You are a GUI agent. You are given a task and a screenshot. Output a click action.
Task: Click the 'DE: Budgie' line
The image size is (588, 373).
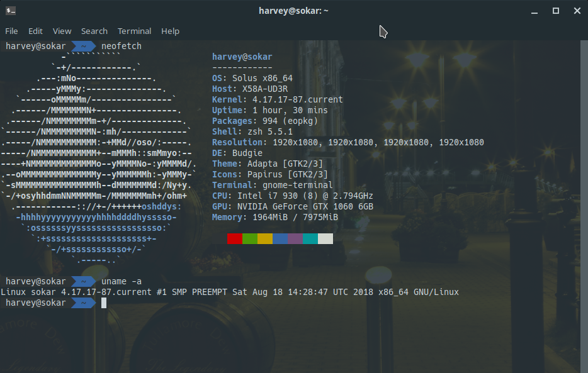237,153
